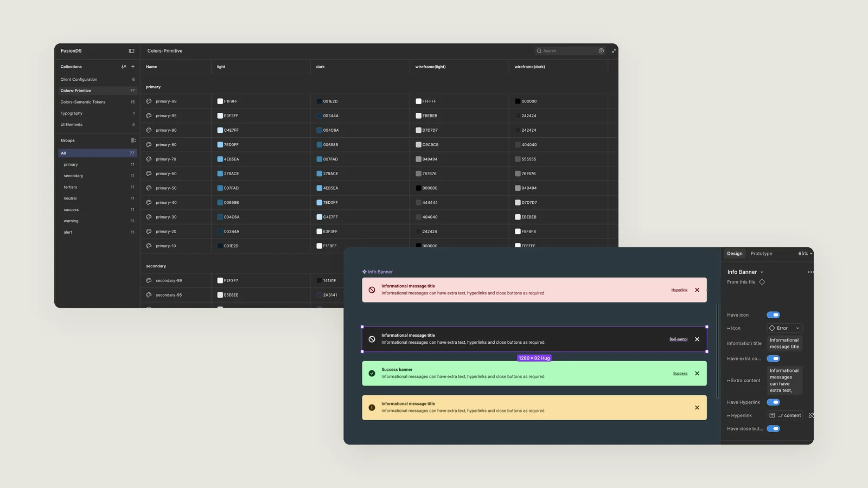Click the palette icon of primary-99 row

[149, 101]
